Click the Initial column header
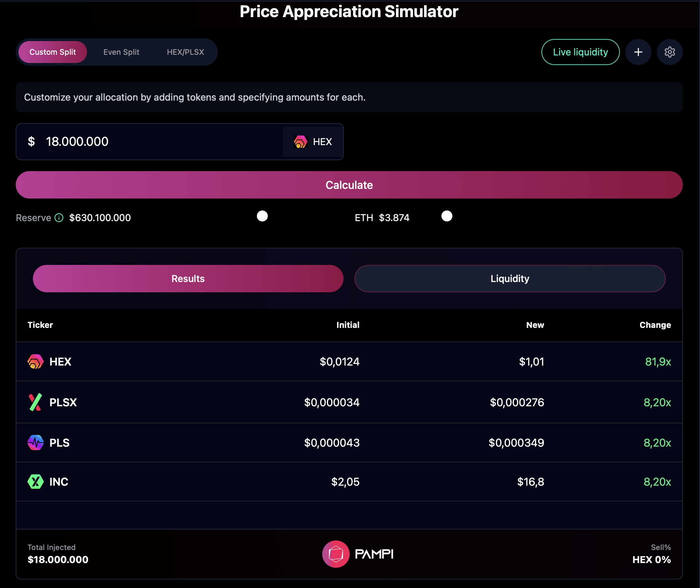This screenshot has height=588, width=700. 348,325
